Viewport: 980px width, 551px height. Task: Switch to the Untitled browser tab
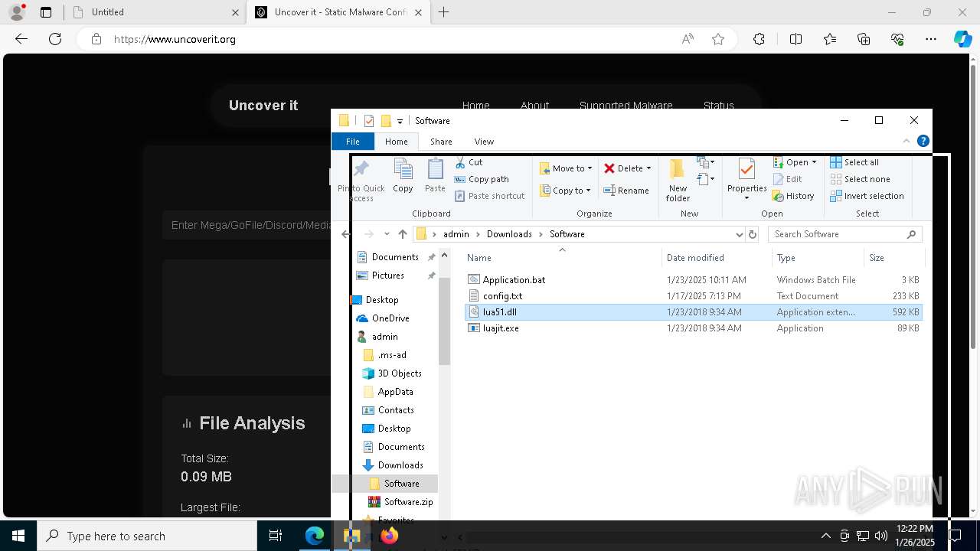coord(155,12)
